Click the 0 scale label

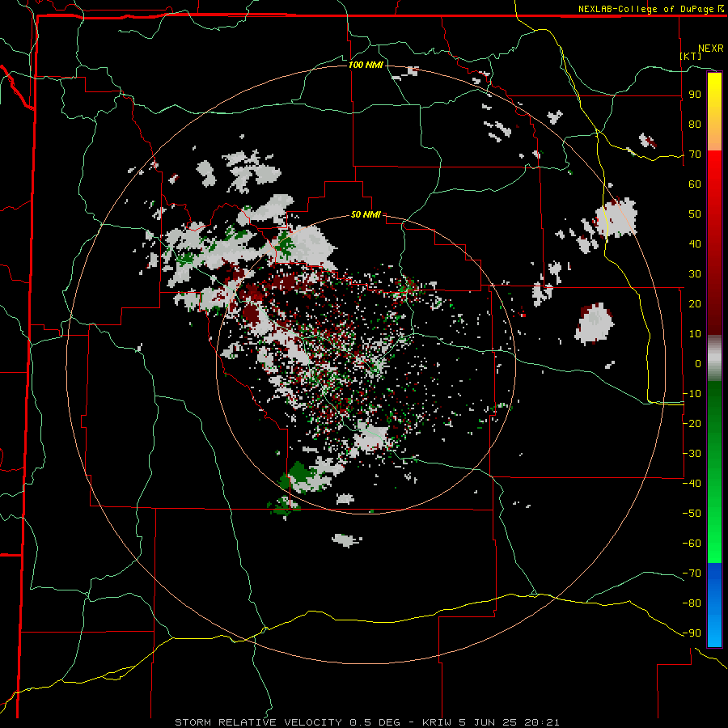click(698, 363)
